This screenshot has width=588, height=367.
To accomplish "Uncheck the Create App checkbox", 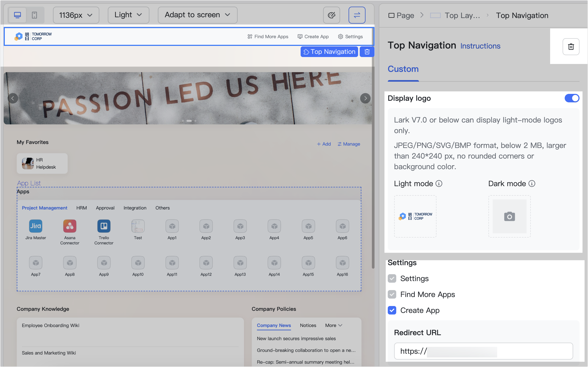I will [x=392, y=310].
